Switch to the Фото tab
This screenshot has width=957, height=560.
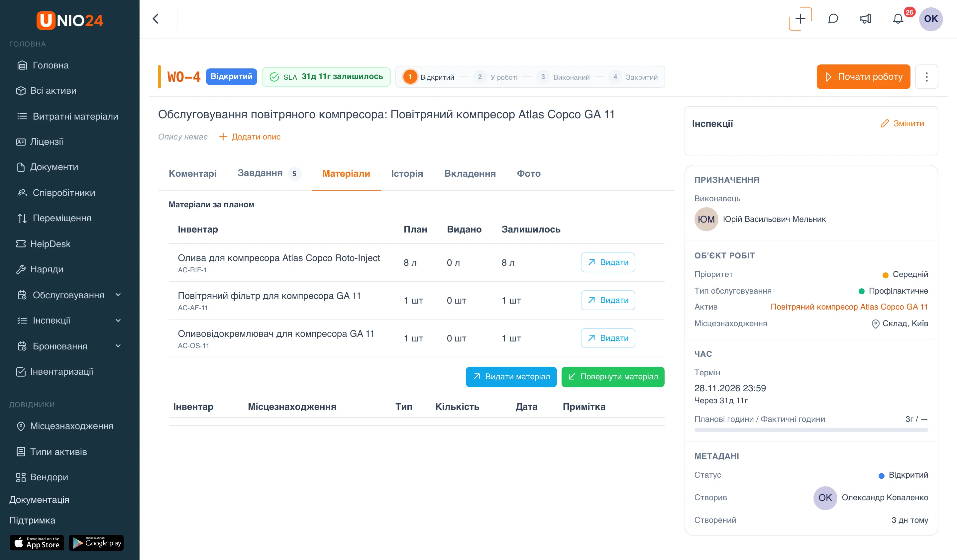[x=529, y=173]
